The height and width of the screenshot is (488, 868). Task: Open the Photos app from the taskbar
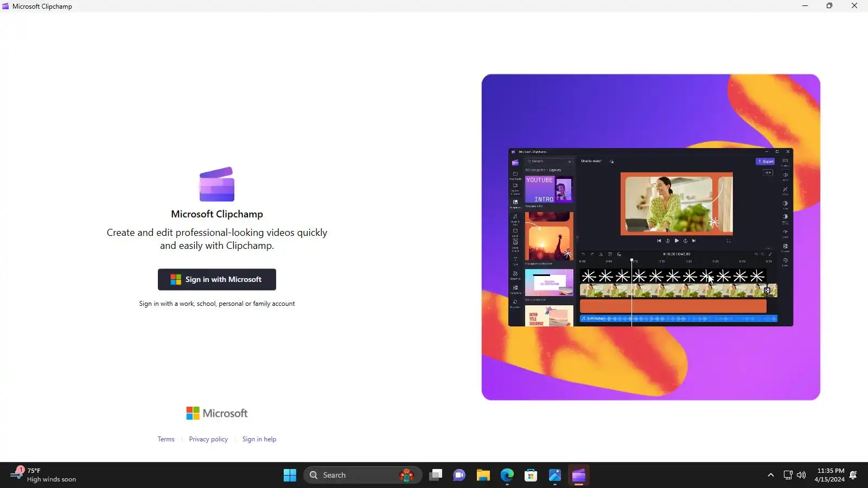555,475
